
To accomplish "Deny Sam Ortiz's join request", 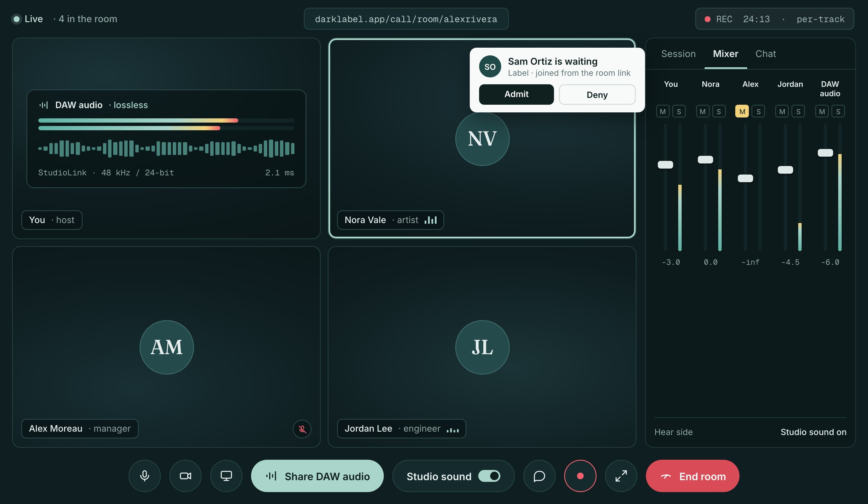I will click(597, 94).
